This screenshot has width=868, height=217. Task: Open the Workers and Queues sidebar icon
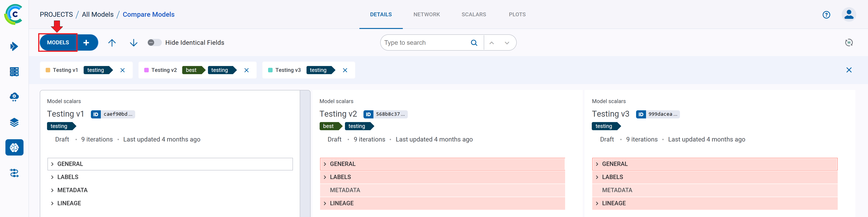click(14, 173)
